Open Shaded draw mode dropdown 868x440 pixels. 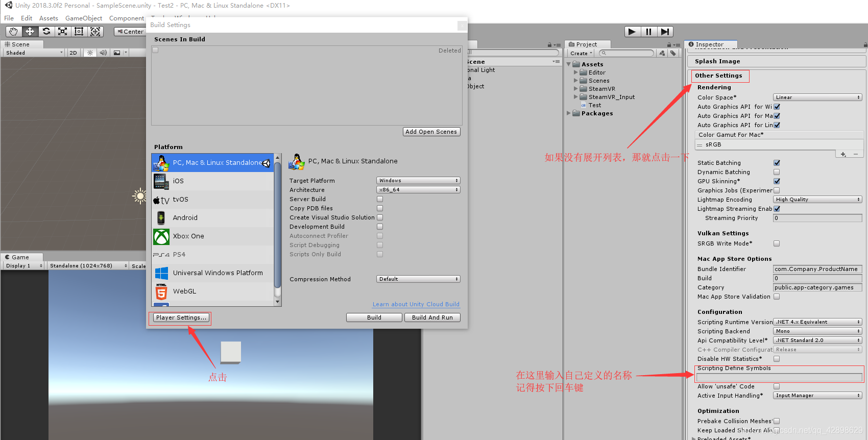[34, 53]
